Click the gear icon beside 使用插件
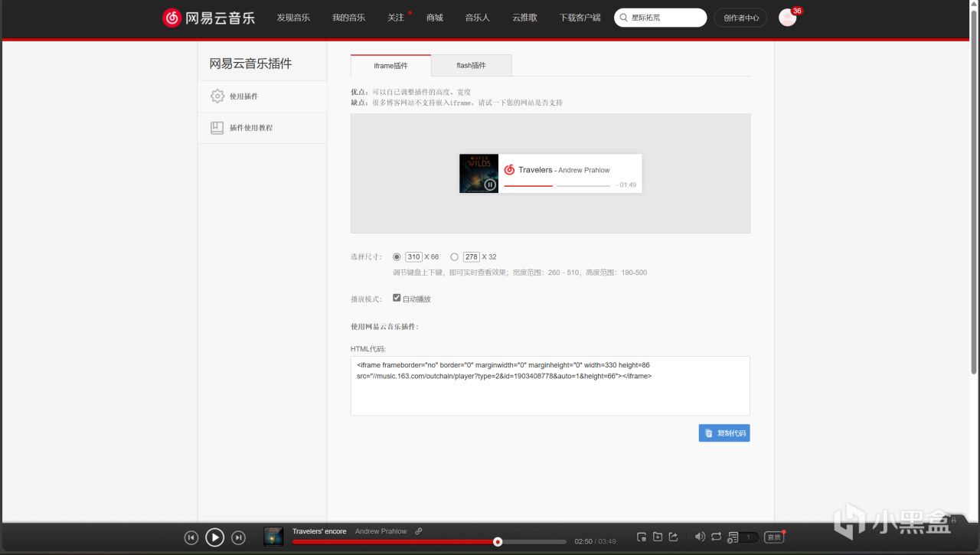This screenshot has width=980, height=555. pos(217,96)
